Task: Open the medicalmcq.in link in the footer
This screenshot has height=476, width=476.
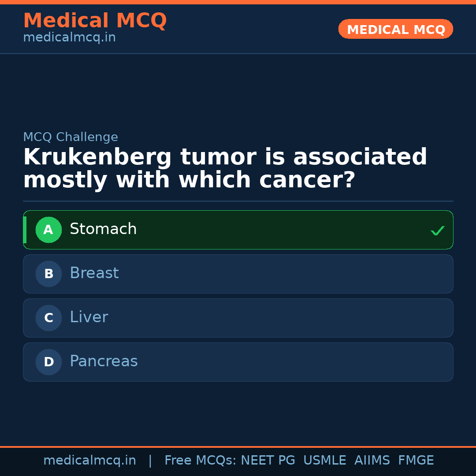Action: click(x=89, y=460)
